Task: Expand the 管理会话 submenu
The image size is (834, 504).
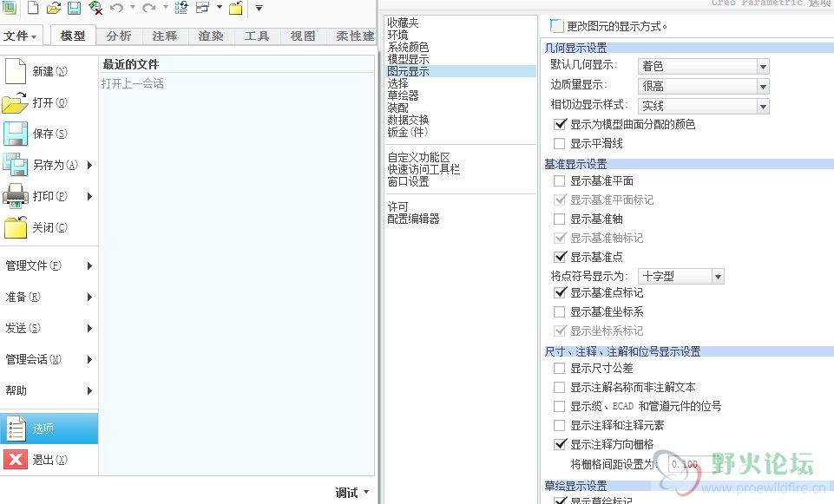Action: click(x=89, y=359)
